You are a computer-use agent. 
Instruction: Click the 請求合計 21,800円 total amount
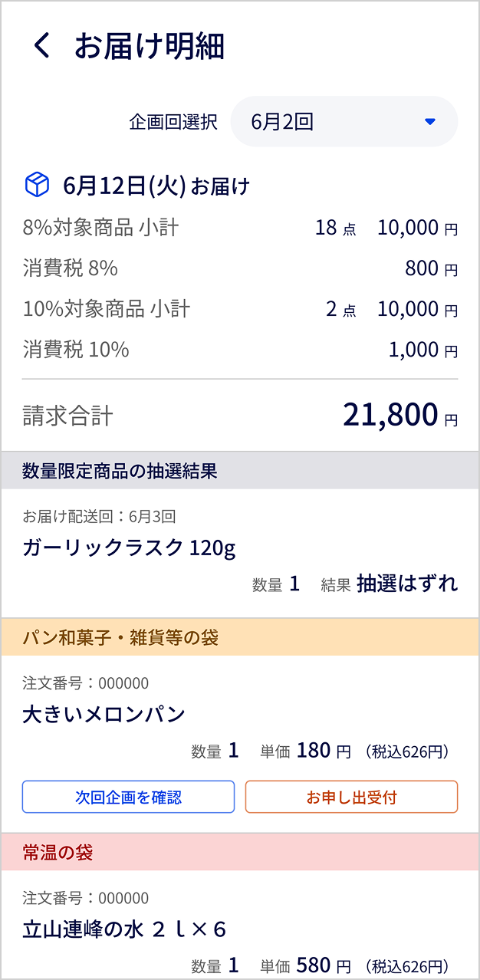pyautogui.click(x=399, y=415)
